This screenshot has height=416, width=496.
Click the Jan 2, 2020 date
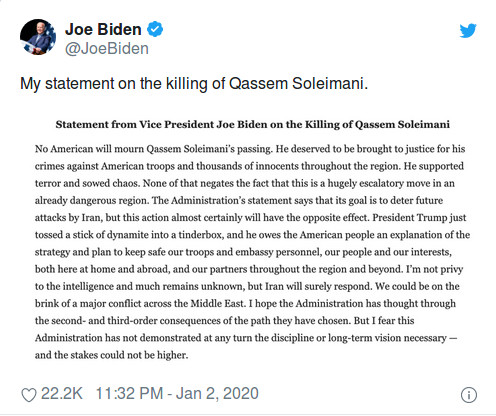click(x=217, y=394)
